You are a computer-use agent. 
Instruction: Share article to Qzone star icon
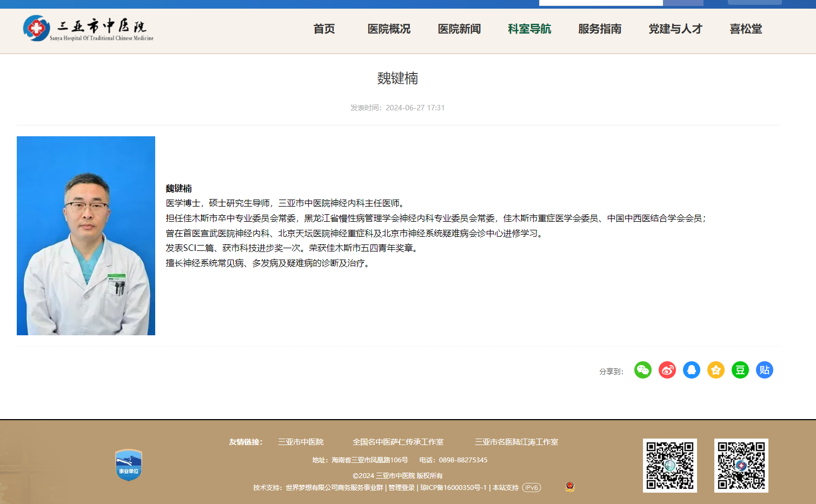716,370
